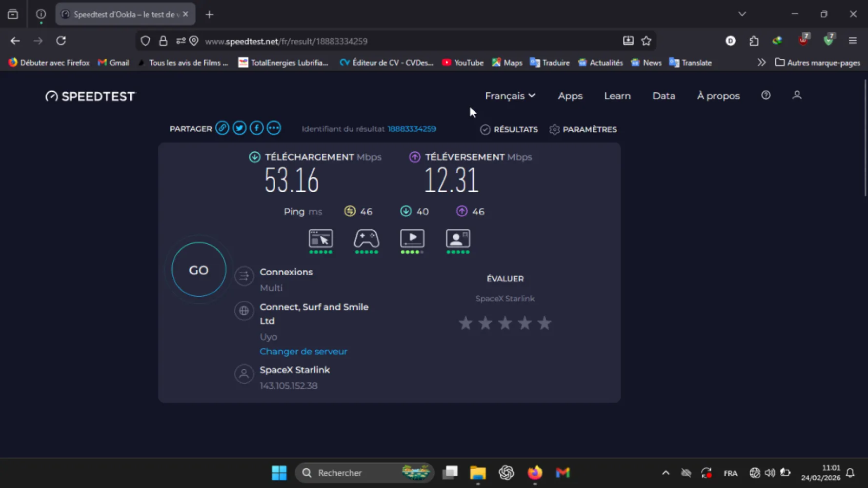Copy the result link via share link icon

click(x=222, y=128)
